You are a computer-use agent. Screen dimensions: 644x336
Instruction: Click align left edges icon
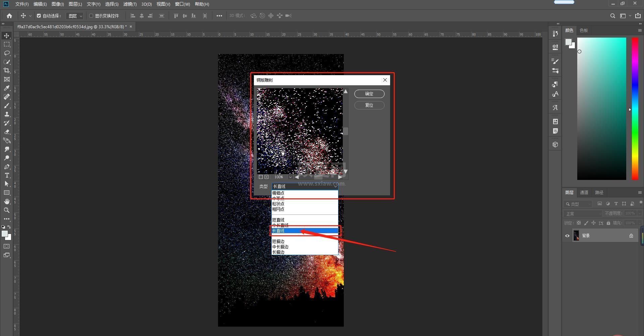pyautogui.click(x=133, y=16)
